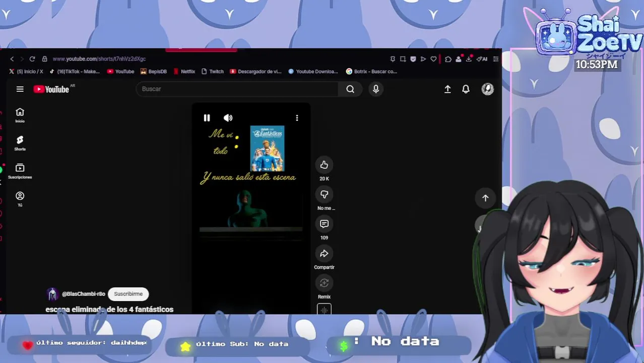Viewport: 644px width, 363px height.
Task: Open Suscripciones in sidebar
Action: pos(20,171)
